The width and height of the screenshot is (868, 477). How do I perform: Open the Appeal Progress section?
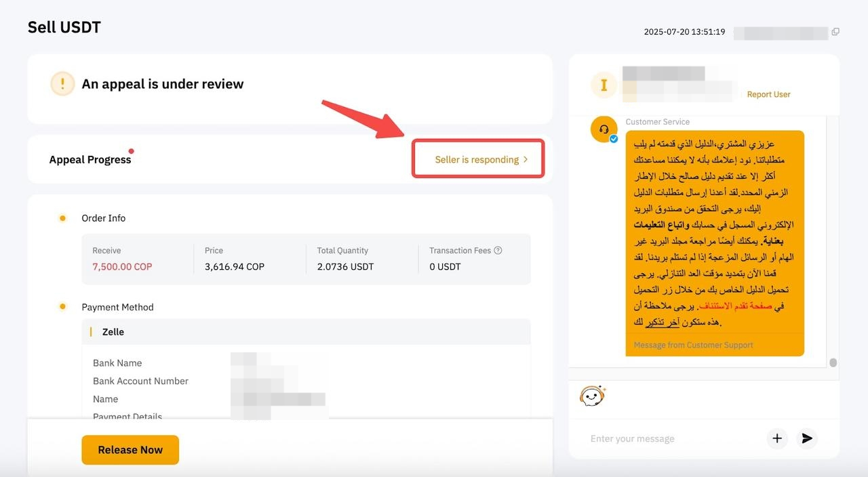[90, 160]
